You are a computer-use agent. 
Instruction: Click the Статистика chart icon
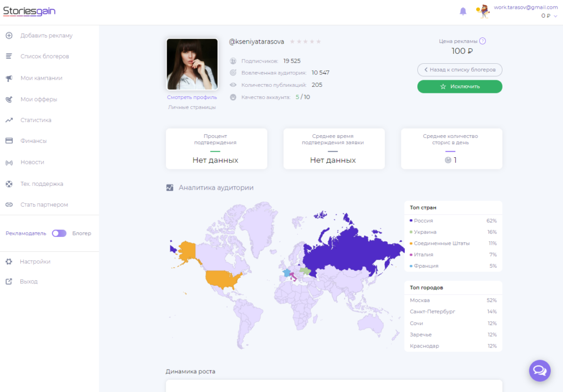click(x=9, y=120)
